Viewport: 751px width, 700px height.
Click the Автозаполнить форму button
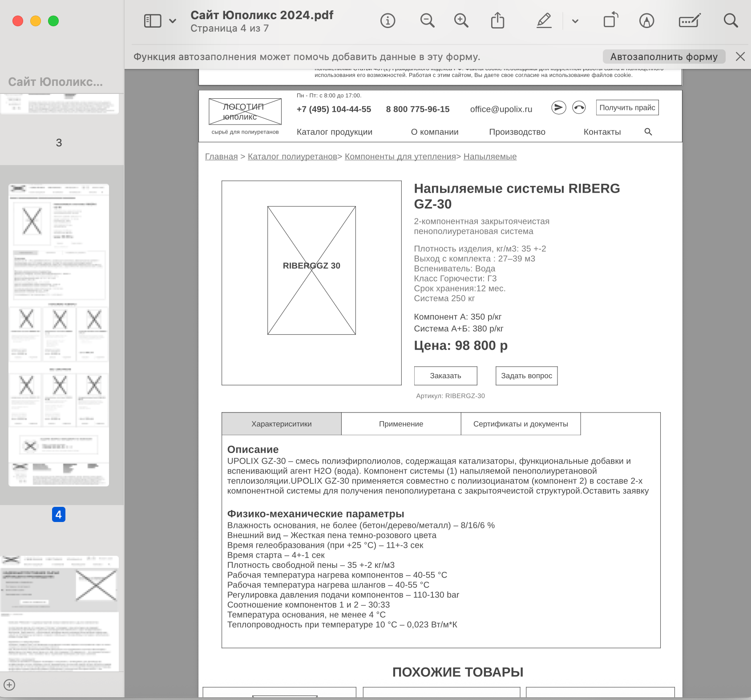tap(664, 57)
